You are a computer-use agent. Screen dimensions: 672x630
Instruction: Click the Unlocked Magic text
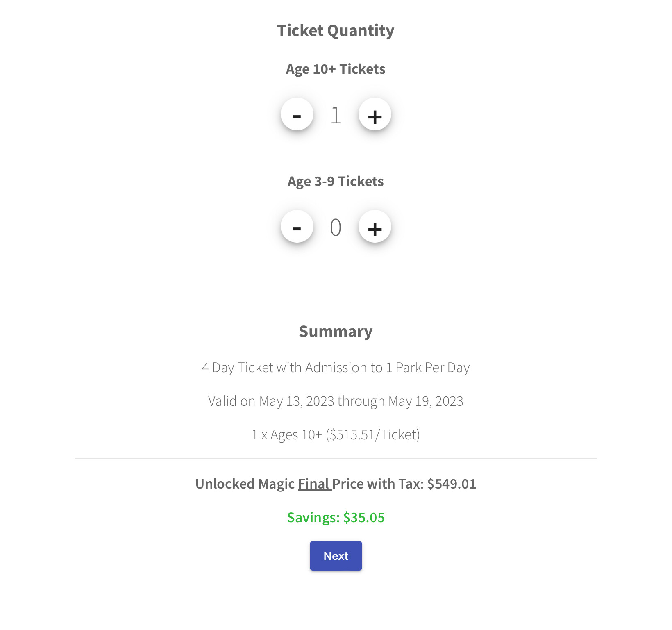pyautogui.click(x=245, y=484)
